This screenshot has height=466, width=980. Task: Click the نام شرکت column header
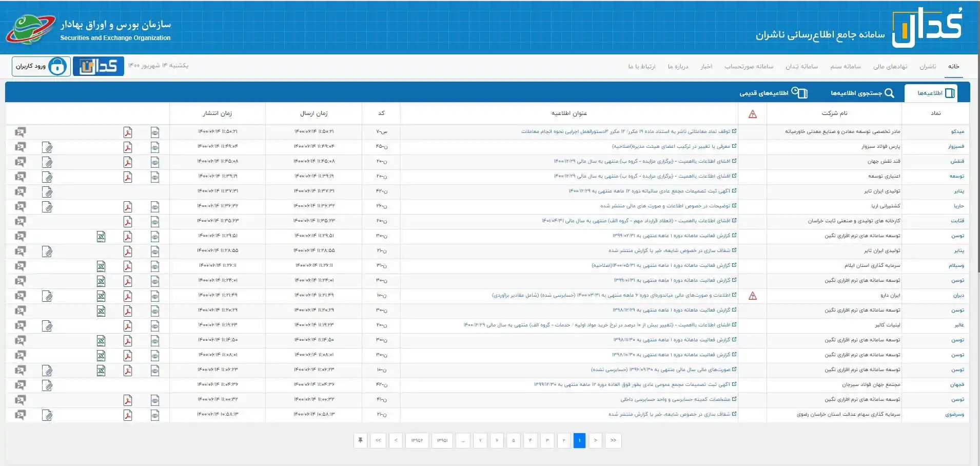tap(834, 113)
